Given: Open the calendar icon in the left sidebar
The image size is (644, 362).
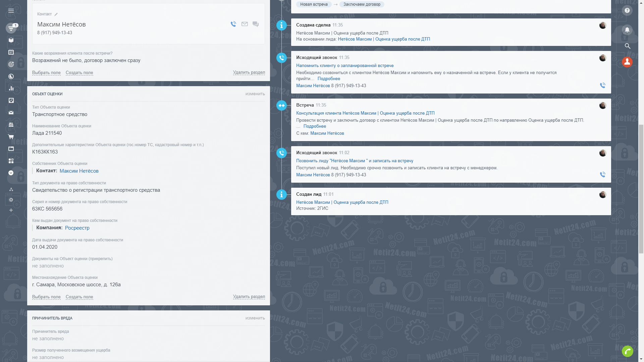Looking at the screenshot, I should (11, 52).
